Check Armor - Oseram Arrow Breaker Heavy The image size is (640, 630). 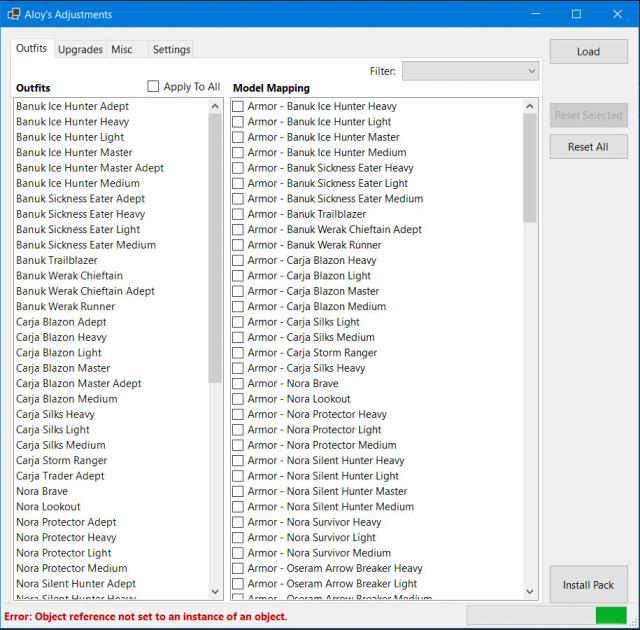click(x=238, y=568)
